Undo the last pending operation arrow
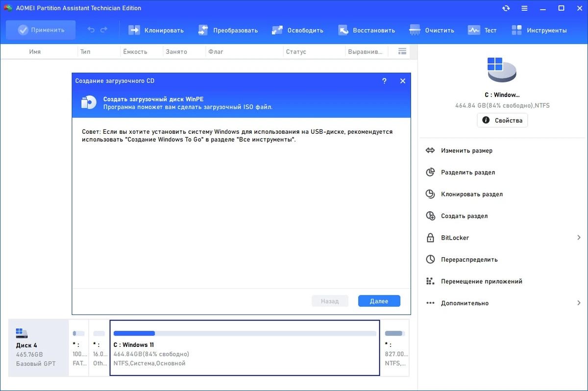This screenshot has width=588, height=391. tap(91, 30)
